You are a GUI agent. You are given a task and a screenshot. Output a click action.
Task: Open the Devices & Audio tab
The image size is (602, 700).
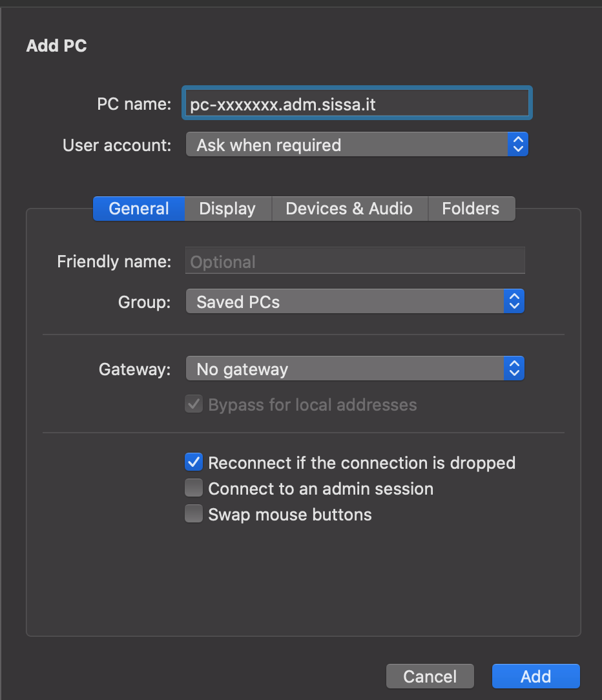(349, 209)
